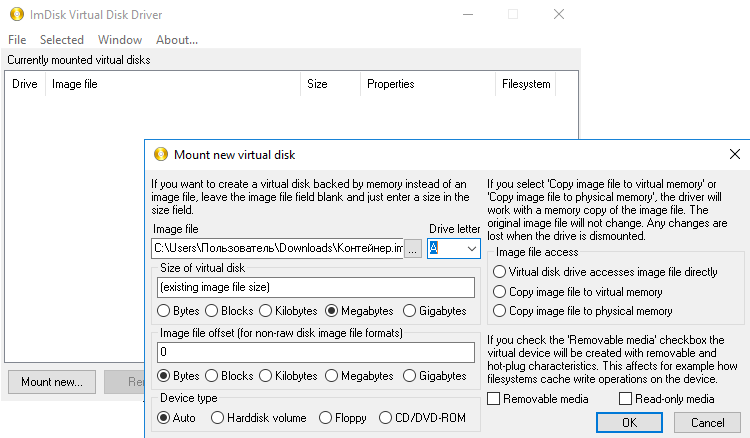The height and width of the screenshot is (438, 750).
Task: Close the Mount new virtual disk dialog
Action: tap(735, 154)
